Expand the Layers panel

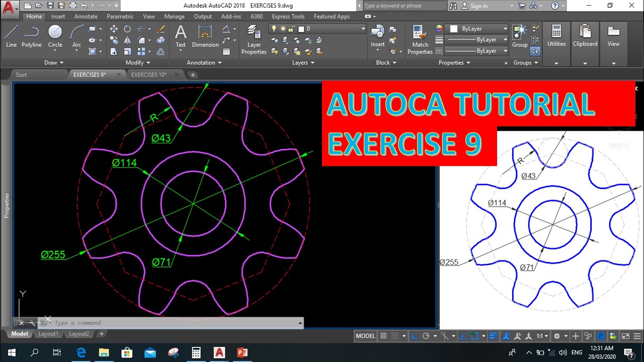pyautogui.click(x=303, y=63)
